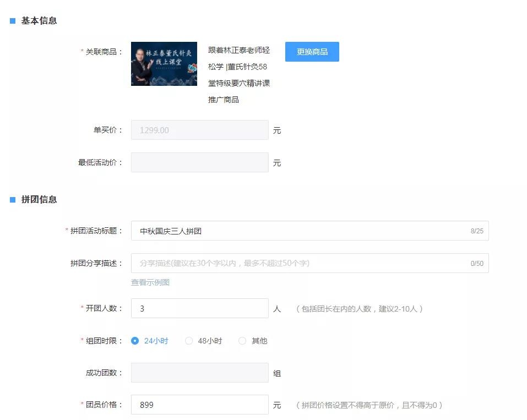
Task: Click the 更换商品 button
Action: pyautogui.click(x=312, y=51)
